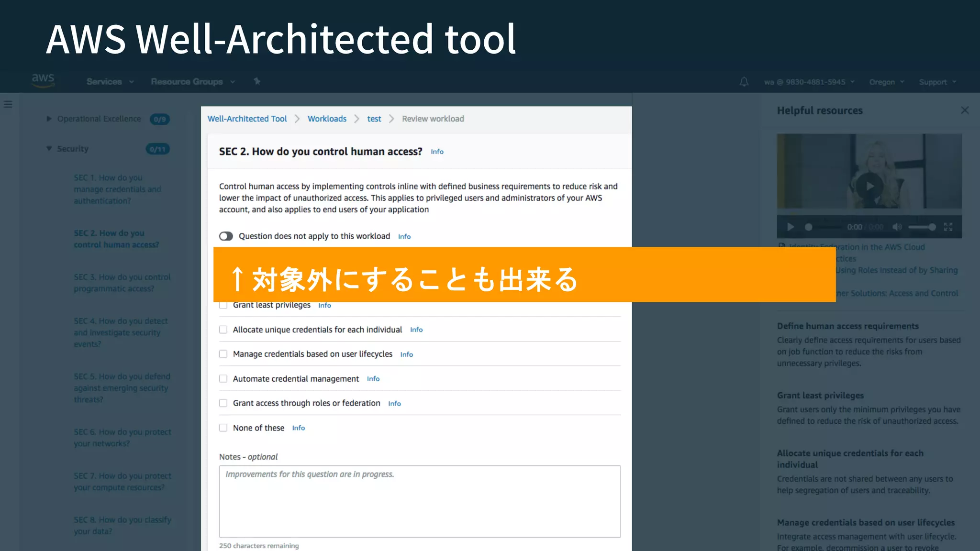Mute the video with the speaker icon

coord(897,227)
